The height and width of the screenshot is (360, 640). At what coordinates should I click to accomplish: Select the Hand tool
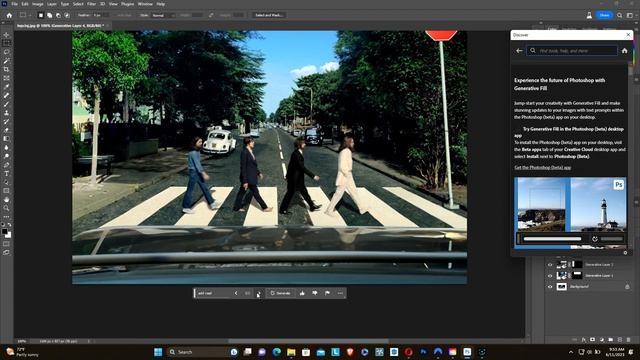tap(6, 200)
